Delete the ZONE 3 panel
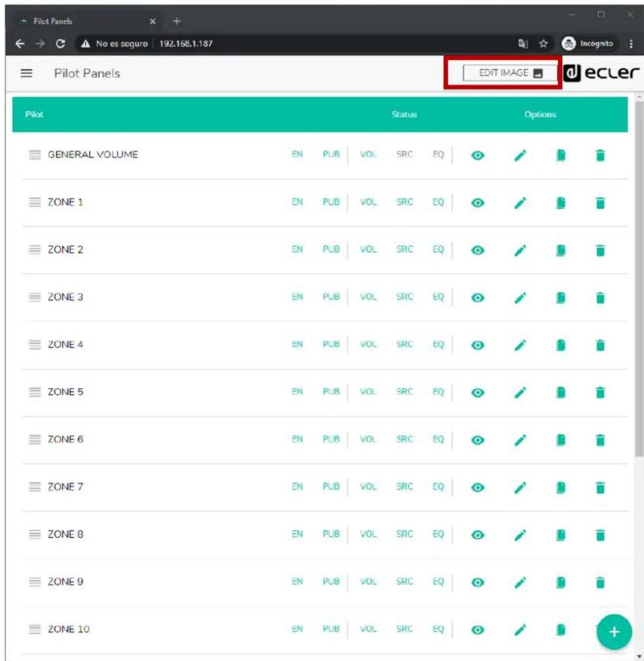Viewport: 644px width, 661px height. (600, 298)
